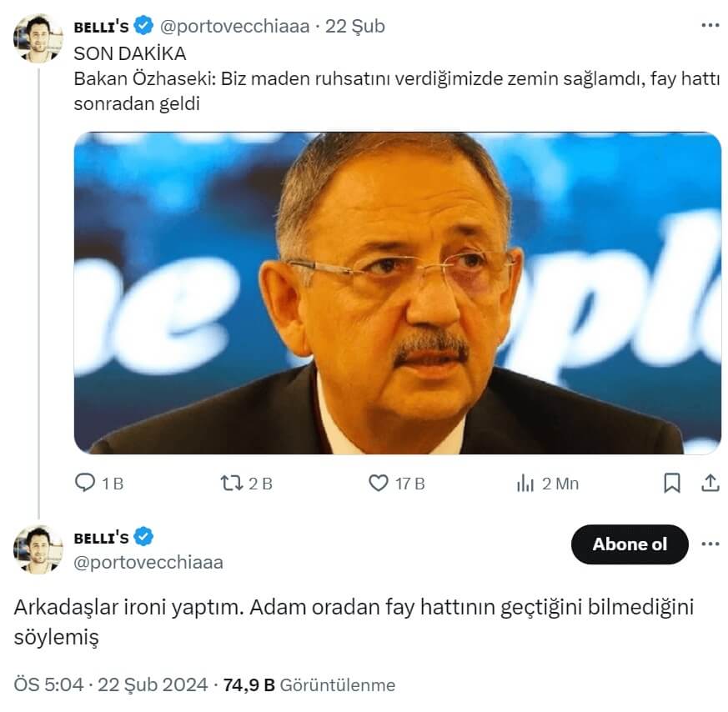Click the 22 Şub date link

(355, 27)
